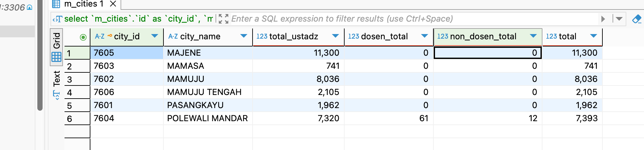Click the MAMUJU TENGAH city name cell
The image size is (644, 150).
(204, 92)
